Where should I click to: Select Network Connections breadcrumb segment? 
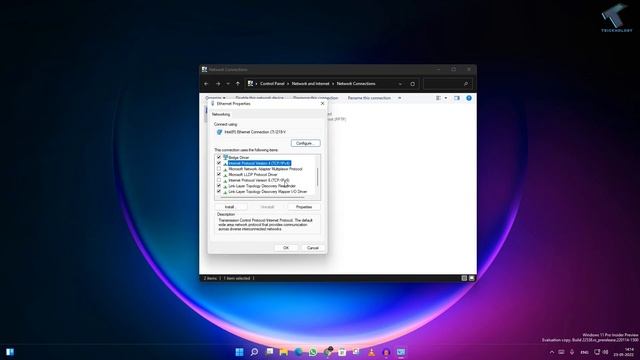(356, 84)
